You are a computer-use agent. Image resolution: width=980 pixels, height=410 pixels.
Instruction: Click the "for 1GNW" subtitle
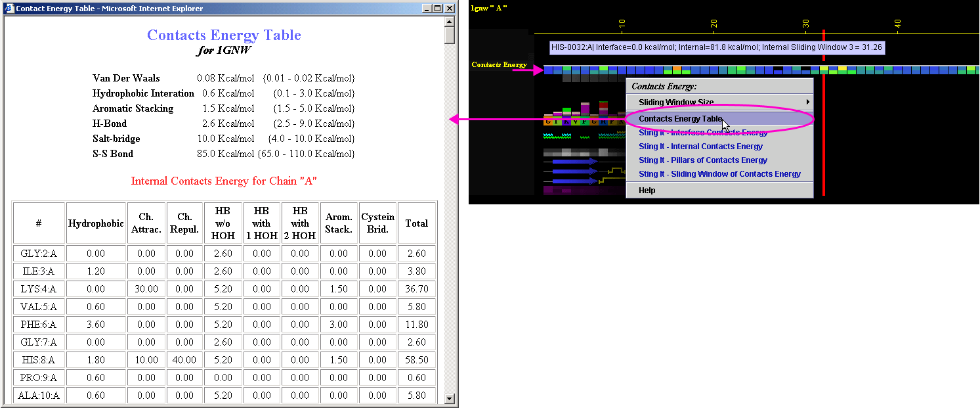click(x=224, y=51)
